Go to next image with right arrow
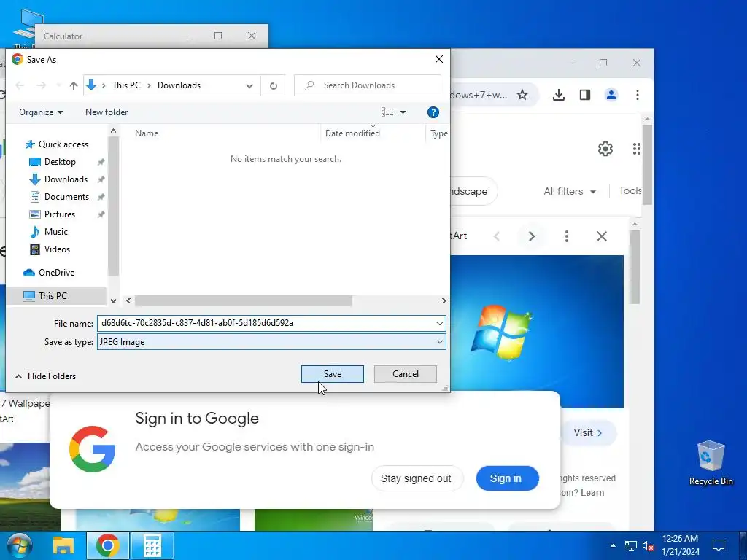Image resolution: width=747 pixels, height=560 pixels. (x=532, y=236)
